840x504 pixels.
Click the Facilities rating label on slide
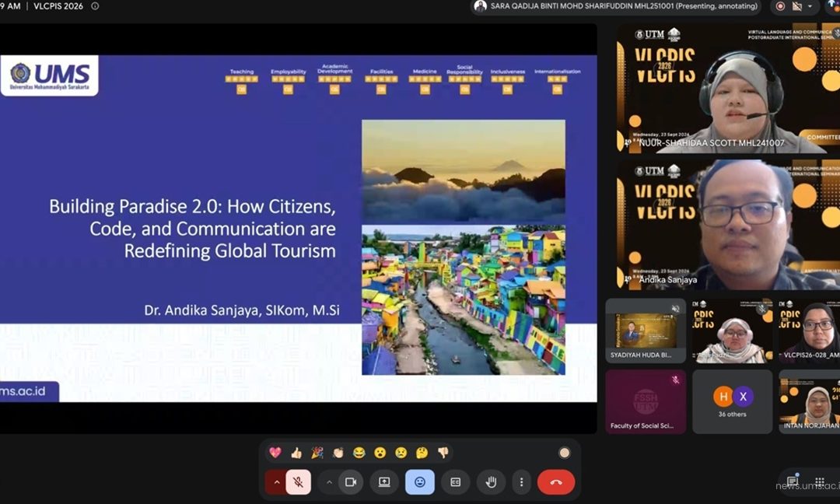pos(381,72)
